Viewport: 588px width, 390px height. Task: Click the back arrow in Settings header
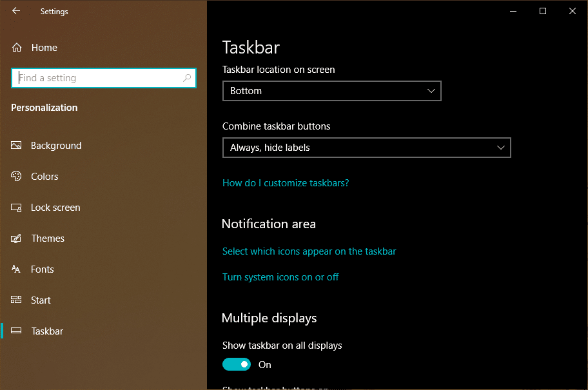coord(16,11)
